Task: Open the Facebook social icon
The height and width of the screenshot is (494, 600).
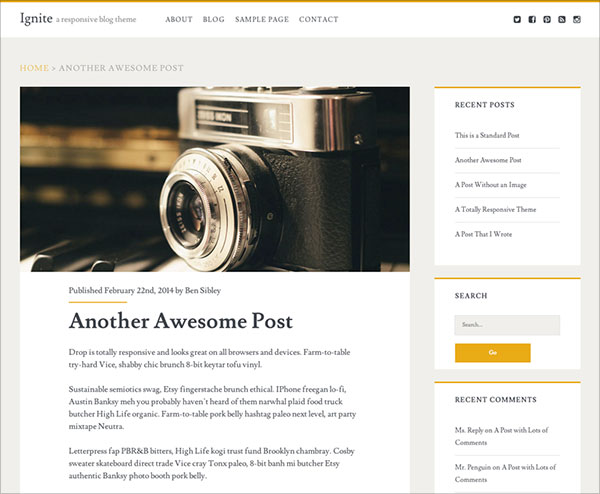Action: (532, 20)
